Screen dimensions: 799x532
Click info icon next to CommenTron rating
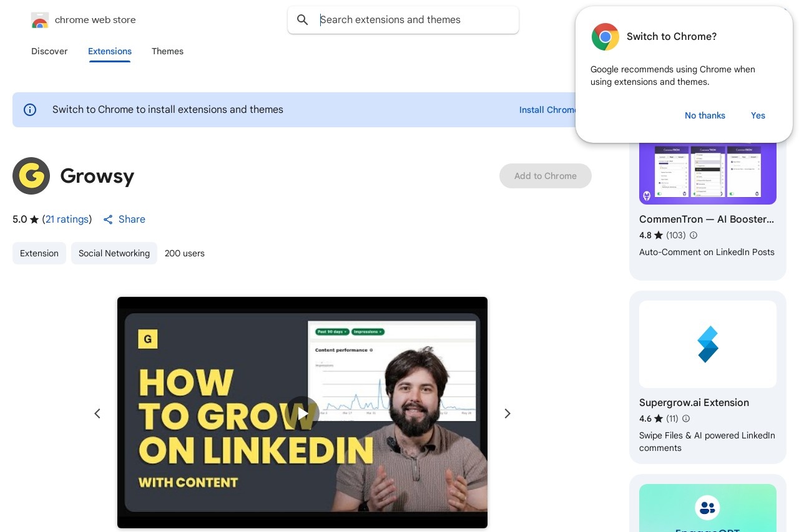pyautogui.click(x=694, y=236)
